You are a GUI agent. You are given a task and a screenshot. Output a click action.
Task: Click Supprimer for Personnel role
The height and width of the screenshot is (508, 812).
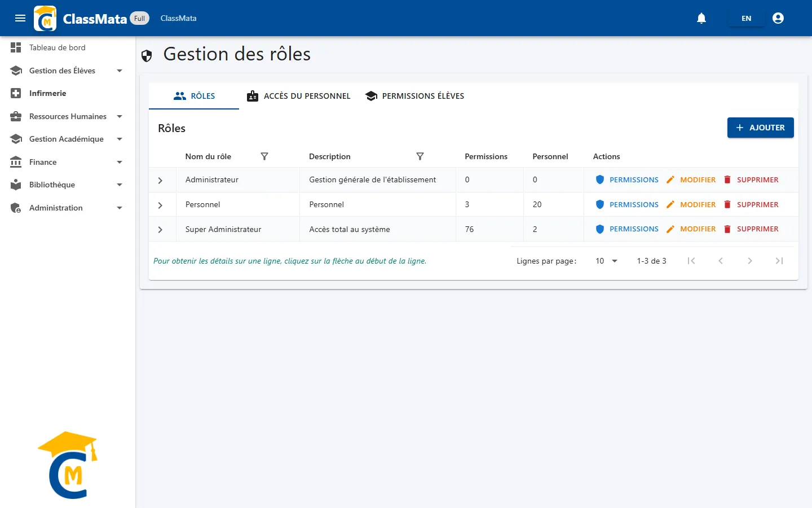pyautogui.click(x=751, y=204)
